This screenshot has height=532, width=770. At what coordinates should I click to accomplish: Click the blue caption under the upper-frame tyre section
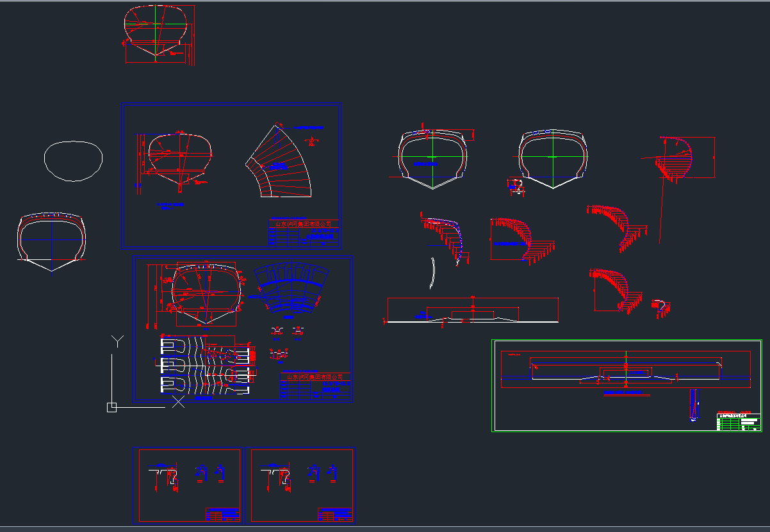[170, 206]
